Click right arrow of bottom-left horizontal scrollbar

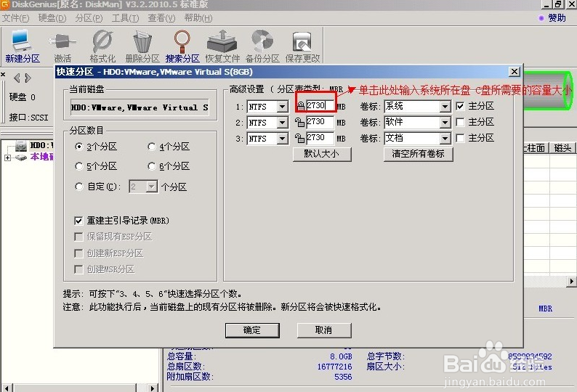(x=153, y=388)
